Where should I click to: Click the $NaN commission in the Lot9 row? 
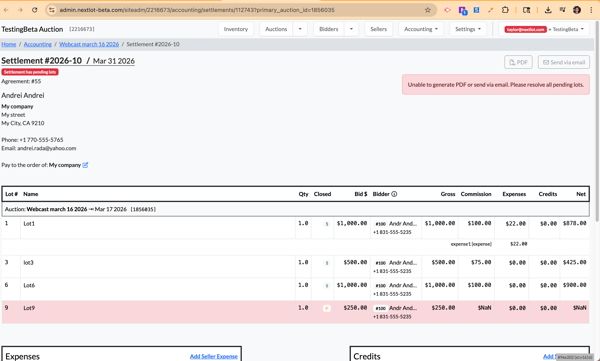click(484, 308)
